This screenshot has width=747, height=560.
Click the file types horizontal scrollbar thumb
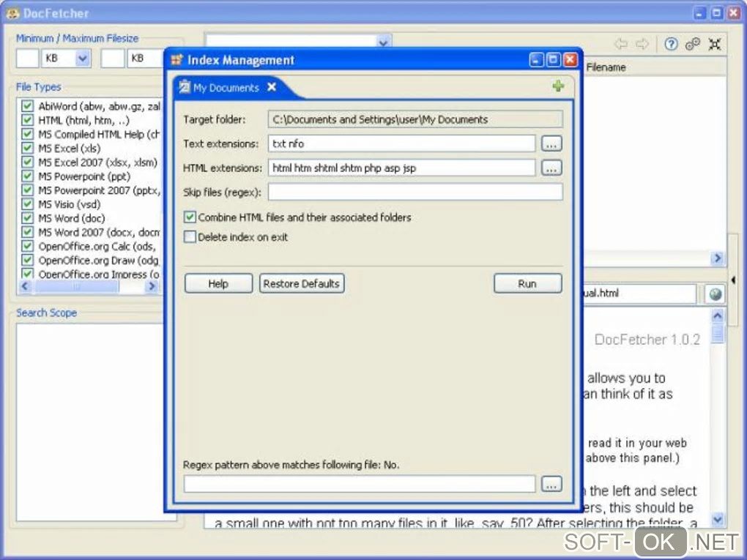tap(76, 286)
